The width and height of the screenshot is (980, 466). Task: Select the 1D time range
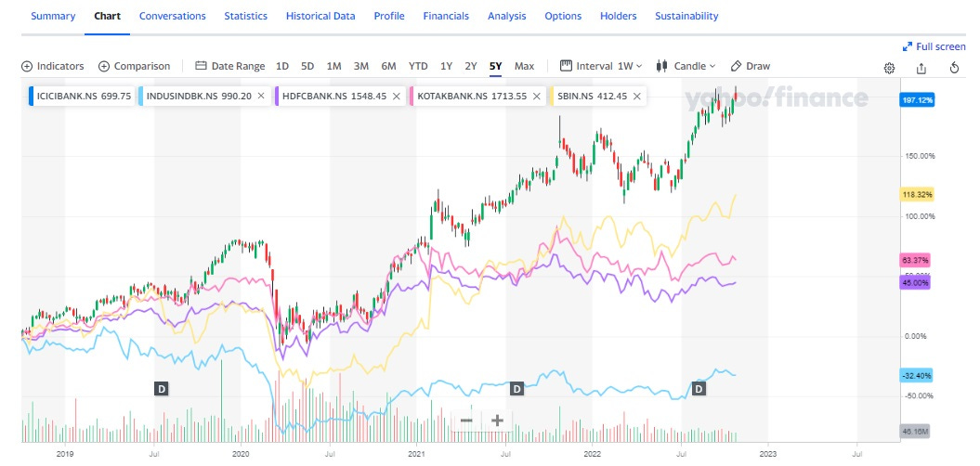(281, 66)
